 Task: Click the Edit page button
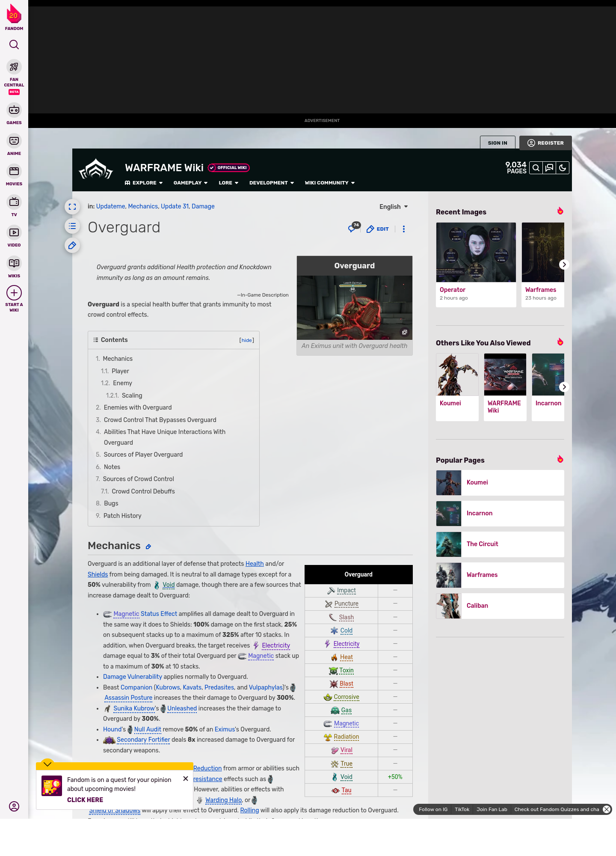click(378, 229)
